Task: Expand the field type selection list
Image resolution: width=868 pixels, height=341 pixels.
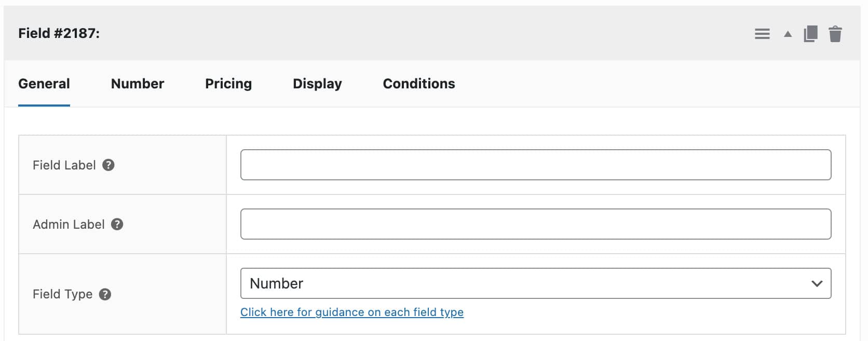Action: click(x=535, y=283)
